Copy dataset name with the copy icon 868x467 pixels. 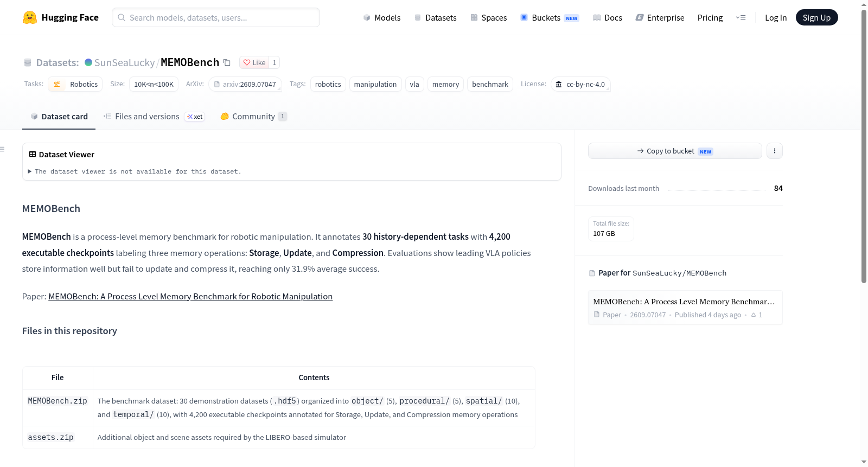click(227, 62)
